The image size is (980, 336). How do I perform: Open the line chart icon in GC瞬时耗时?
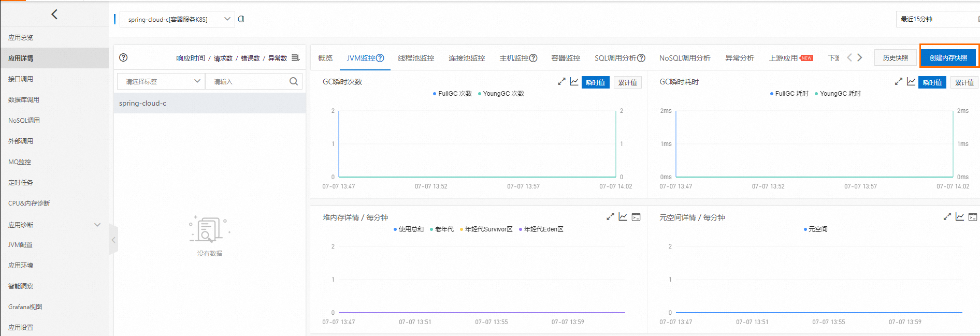tap(911, 82)
